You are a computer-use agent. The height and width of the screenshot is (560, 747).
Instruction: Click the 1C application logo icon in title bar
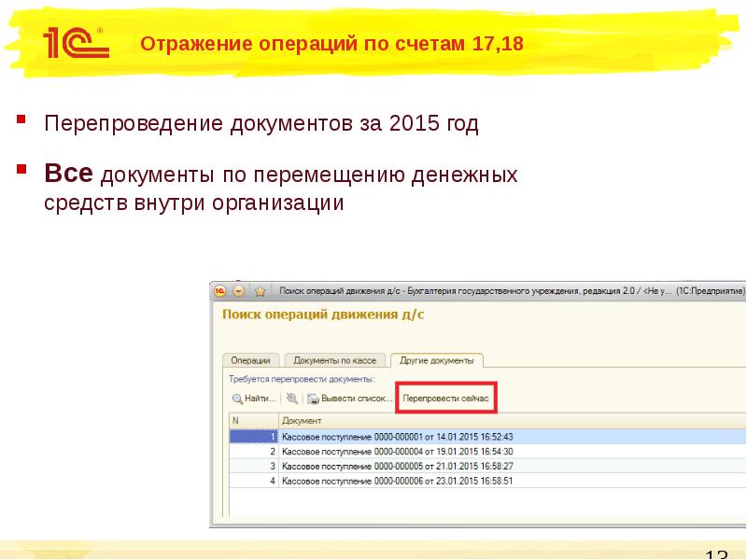[221, 291]
